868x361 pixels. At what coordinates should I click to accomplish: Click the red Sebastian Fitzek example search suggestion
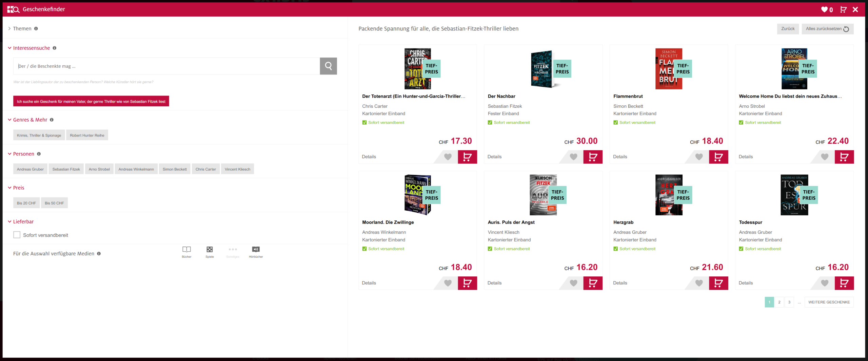tap(91, 101)
